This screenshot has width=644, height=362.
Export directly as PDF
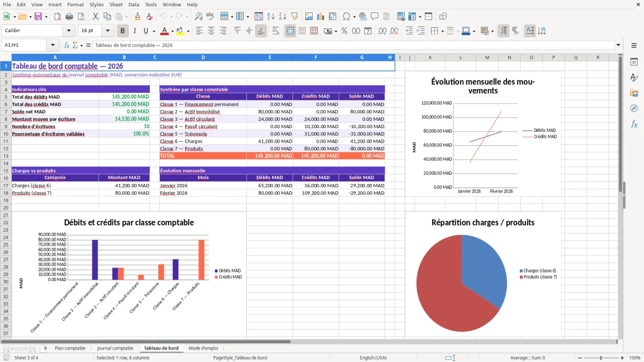[56, 17]
